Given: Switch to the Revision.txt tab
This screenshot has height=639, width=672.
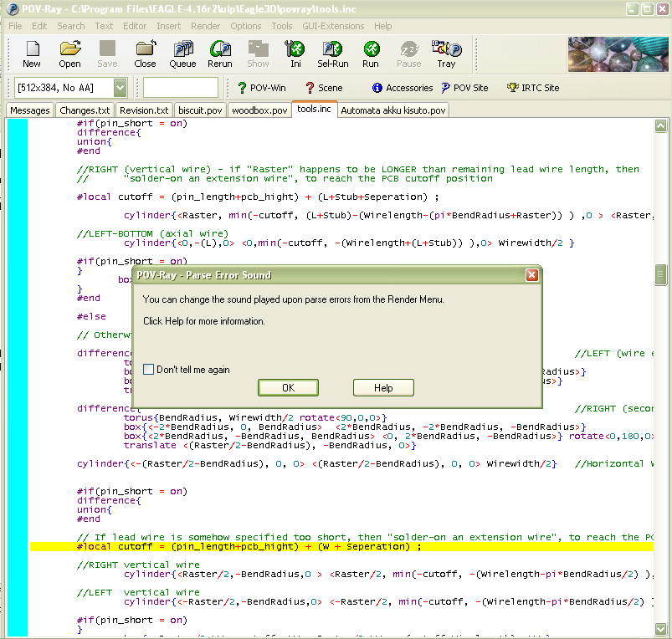Looking at the screenshot, I should point(145,110).
